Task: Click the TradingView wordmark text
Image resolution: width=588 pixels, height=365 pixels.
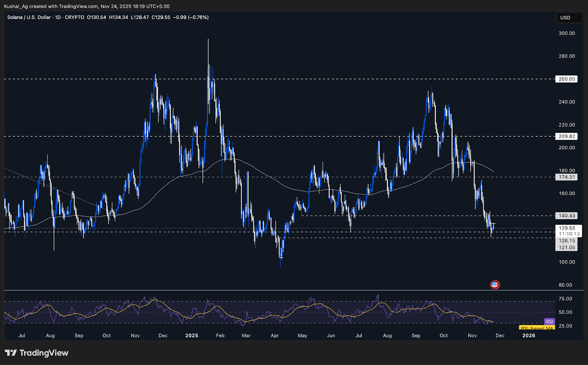Action: (x=44, y=353)
